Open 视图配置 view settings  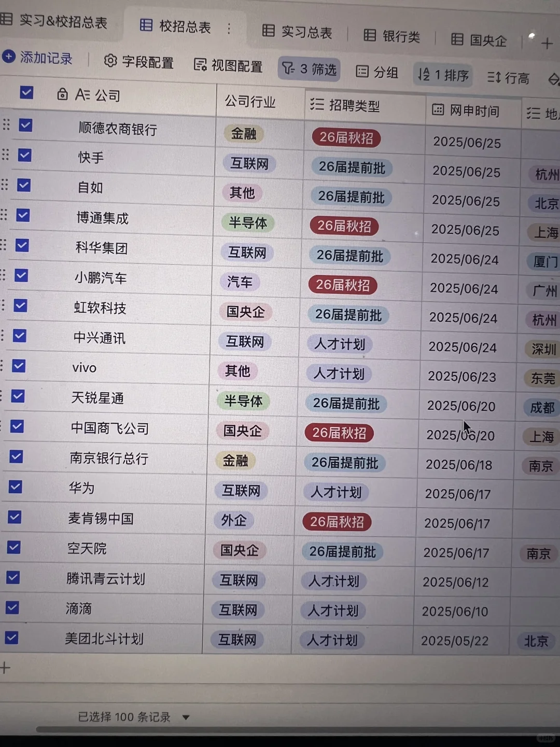tap(228, 65)
